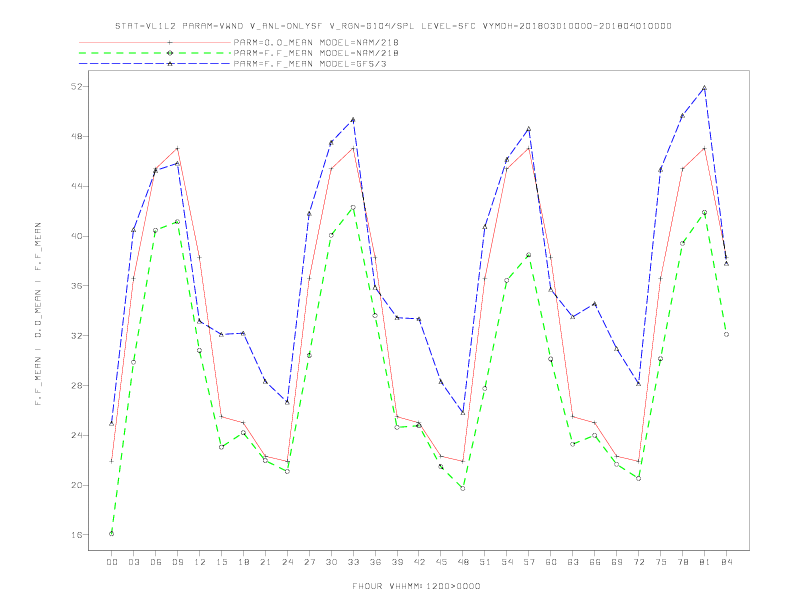
Task: Click the green circle marker at hour 57
Action: pos(529,255)
